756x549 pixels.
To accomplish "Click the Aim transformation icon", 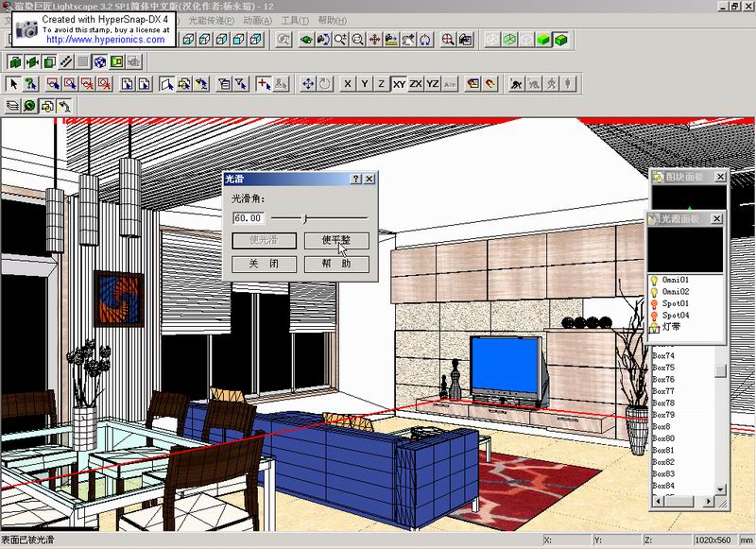I will pyautogui.click(x=450, y=84).
